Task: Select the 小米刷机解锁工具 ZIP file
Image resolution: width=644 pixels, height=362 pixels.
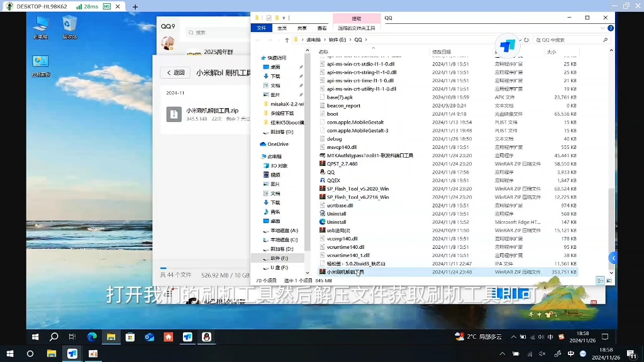Action: pyautogui.click(x=448, y=272)
